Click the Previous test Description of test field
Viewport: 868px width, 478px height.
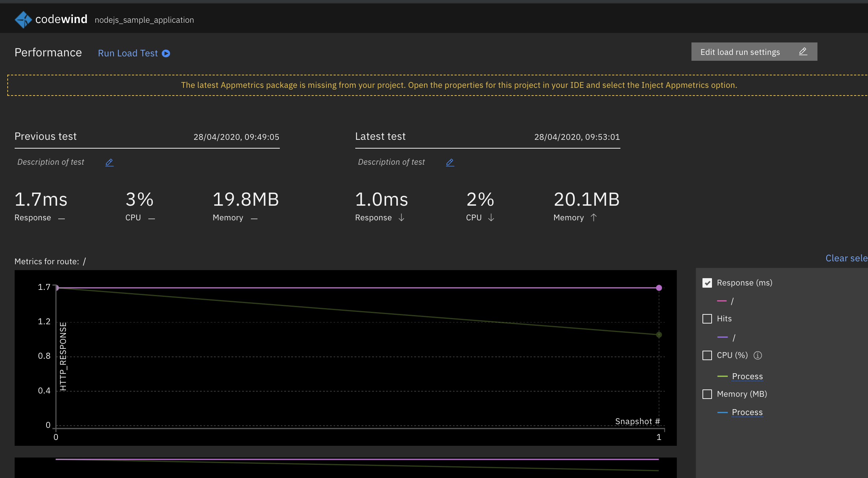point(51,162)
